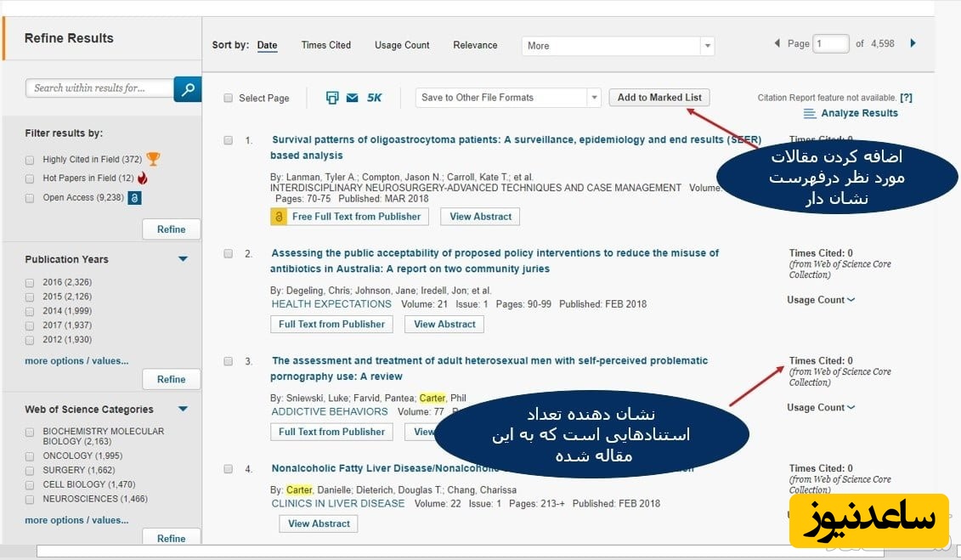
Task: Open the Save to Other File Formats dropdown
Action: pyautogui.click(x=507, y=98)
